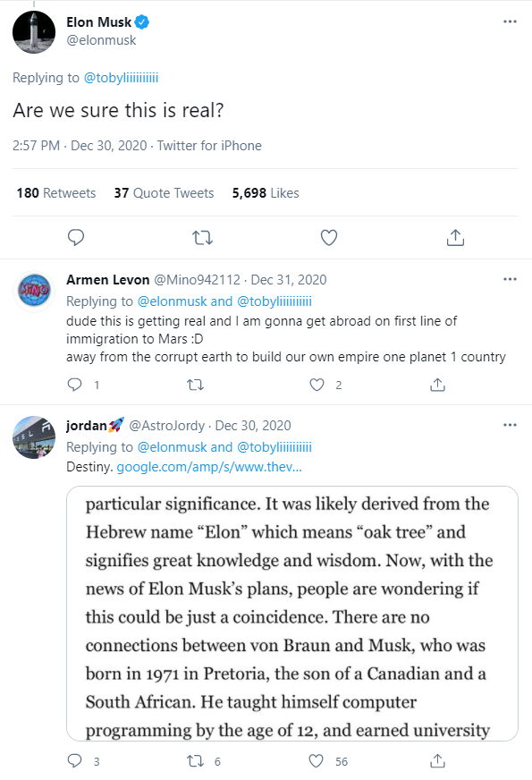
Task: Like jordan's reply with 56 likes
Action: (x=317, y=761)
